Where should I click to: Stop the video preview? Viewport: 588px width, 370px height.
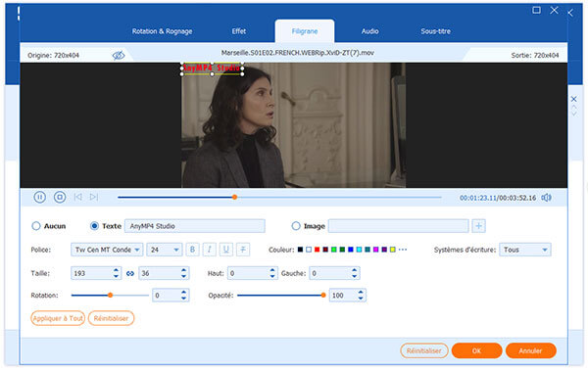(x=60, y=197)
